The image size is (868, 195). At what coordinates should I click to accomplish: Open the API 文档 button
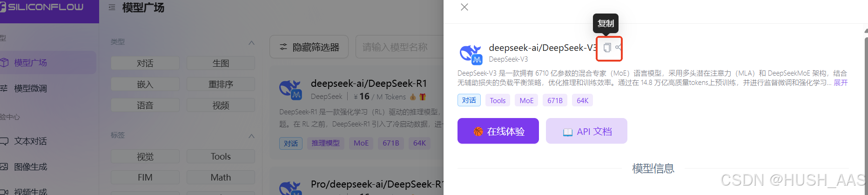(x=586, y=131)
